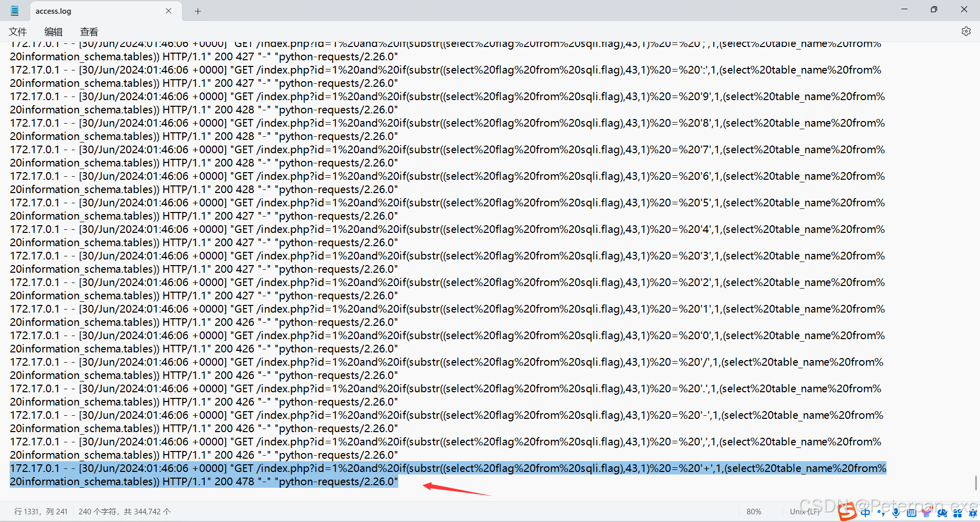Open Sogou soft keyboard icon
Screen dimensions: 980x522
(x=912, y=512)
